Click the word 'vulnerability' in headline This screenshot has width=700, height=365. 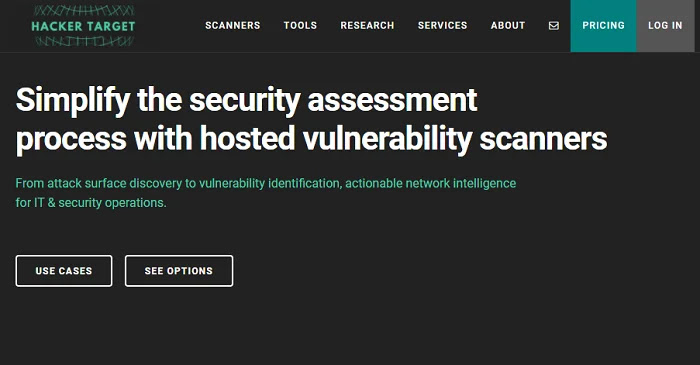tap(387, 139)
